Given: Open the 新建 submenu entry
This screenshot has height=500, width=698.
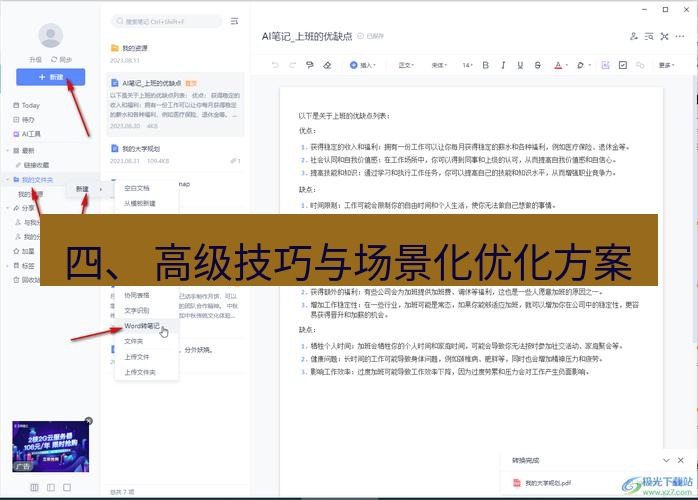Looking at the screenshot, I should [87, 189].
